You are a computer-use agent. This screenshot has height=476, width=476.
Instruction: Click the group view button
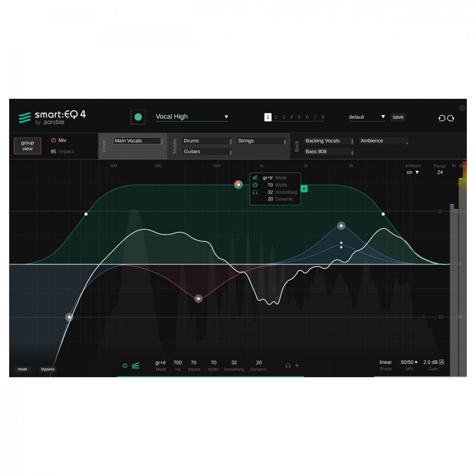(x=27, y=146)
